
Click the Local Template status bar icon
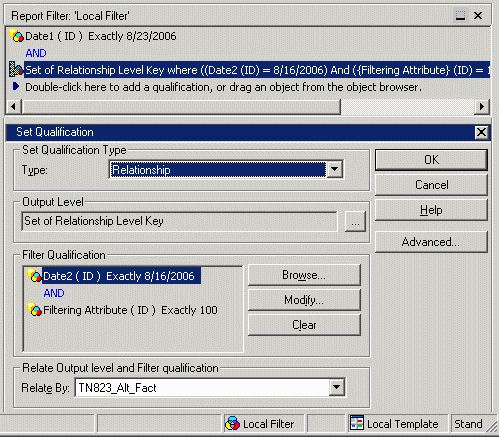[x=357, y=423]
